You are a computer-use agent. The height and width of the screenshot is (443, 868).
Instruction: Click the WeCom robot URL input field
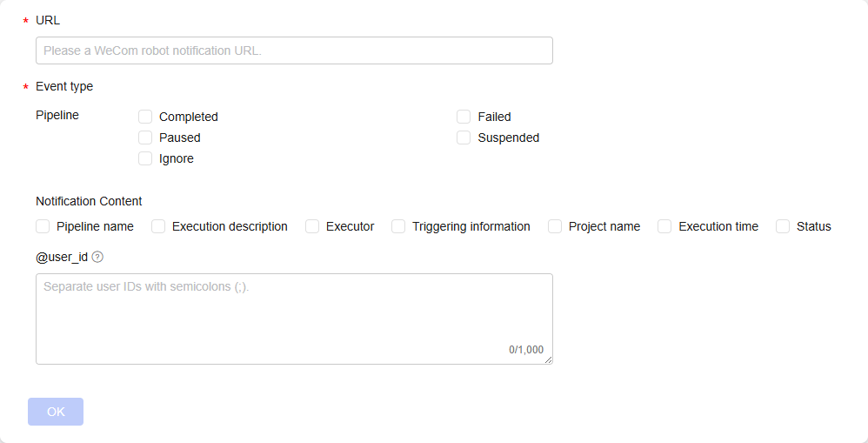294,50
